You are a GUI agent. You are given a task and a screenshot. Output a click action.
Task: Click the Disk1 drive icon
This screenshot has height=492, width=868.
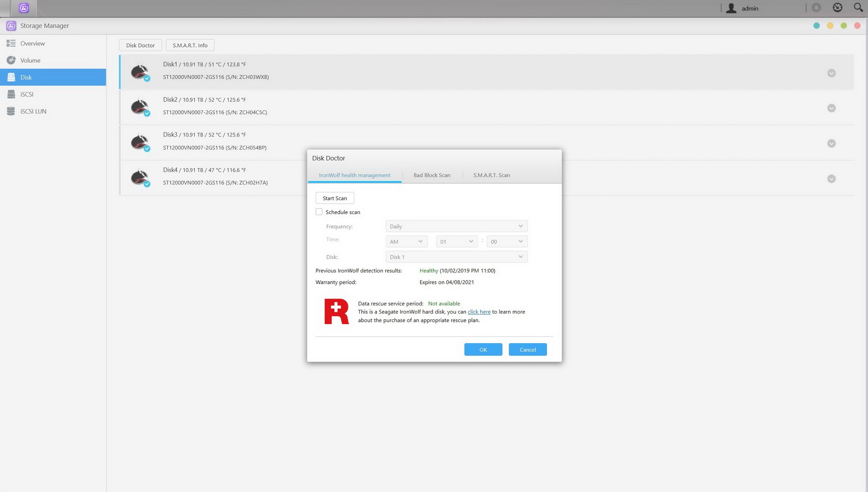pyautogui.click(x=140, y=72)
